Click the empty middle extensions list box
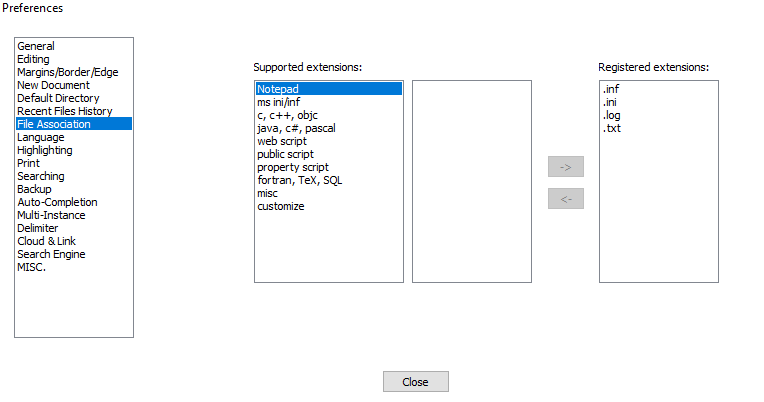764x402 pixels. (472, 181)
